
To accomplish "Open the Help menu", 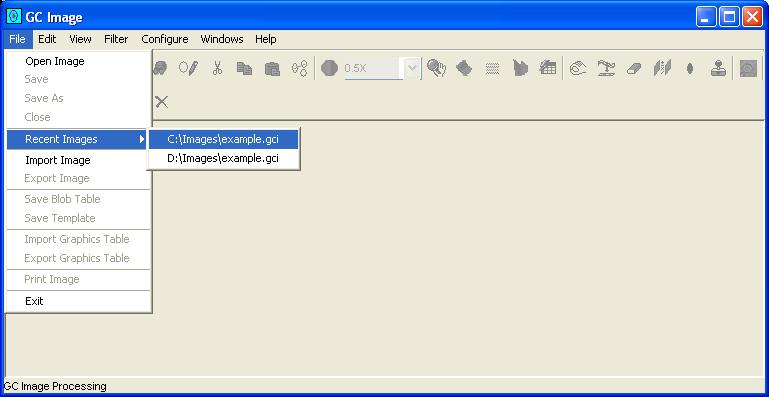I will point(265,39).
